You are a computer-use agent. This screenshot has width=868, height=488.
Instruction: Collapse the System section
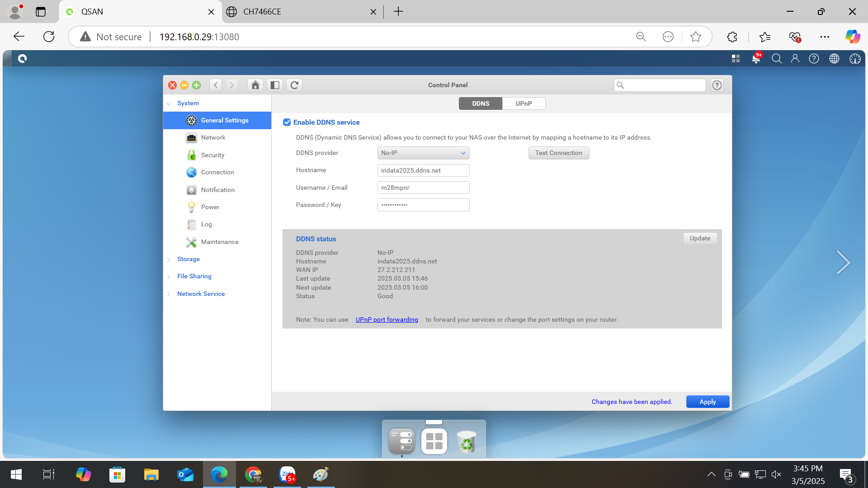point(188,103)
